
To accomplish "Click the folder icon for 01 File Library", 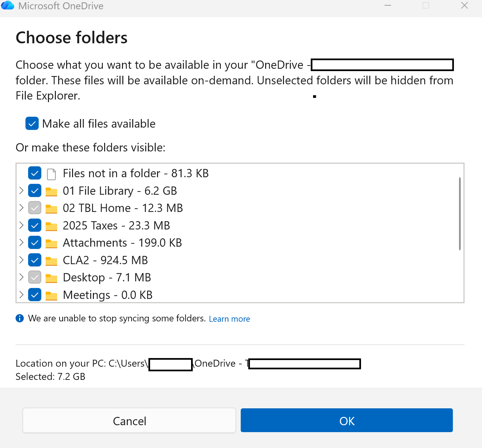I will pyautogui.click(x=51, y=191).
